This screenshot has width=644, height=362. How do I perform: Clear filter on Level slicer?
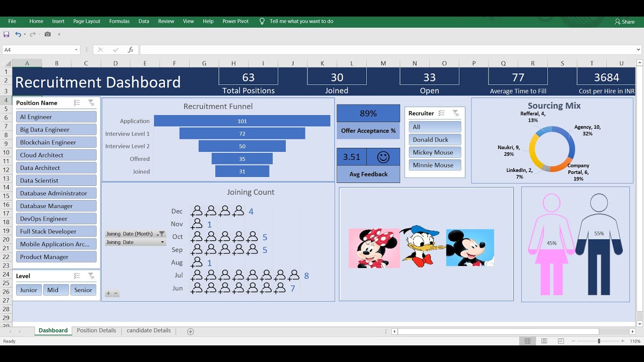(91, 276)
